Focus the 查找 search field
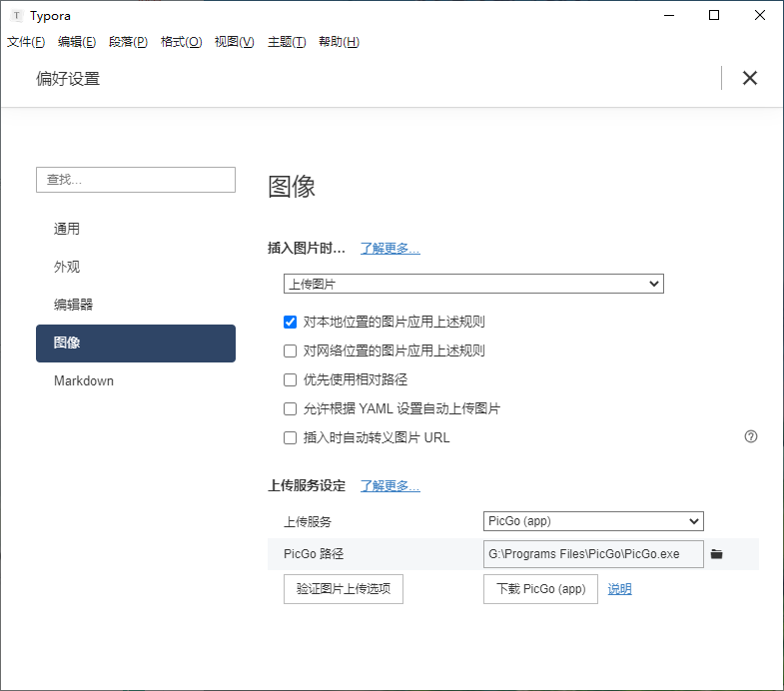784x691 pixels. pos(136,180)
